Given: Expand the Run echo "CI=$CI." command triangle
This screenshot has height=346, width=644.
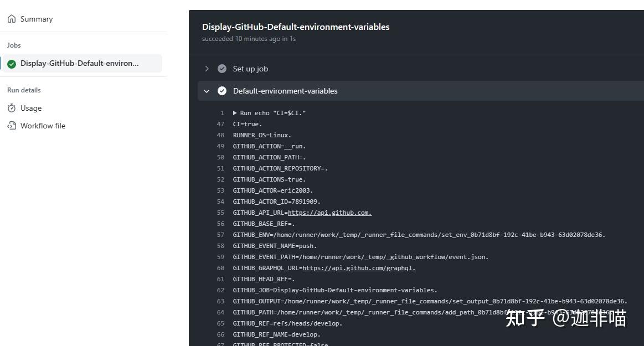Looking at the screenshot, I should coord(235,113).
